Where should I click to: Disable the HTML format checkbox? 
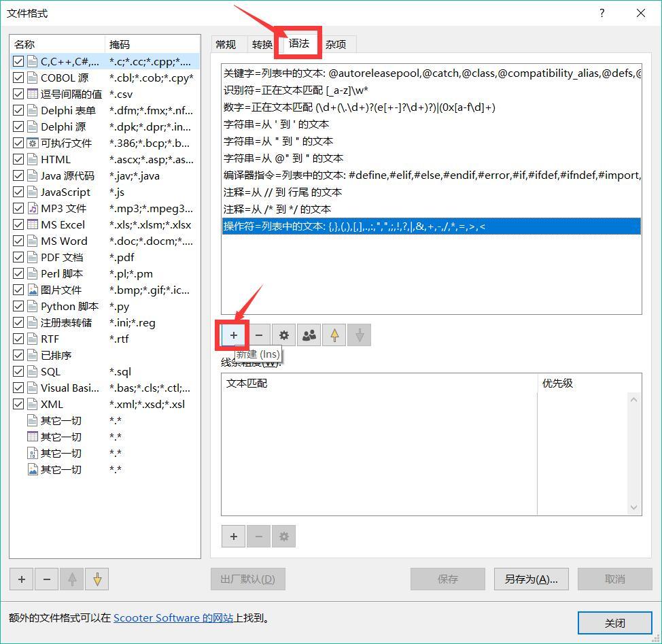17,159
